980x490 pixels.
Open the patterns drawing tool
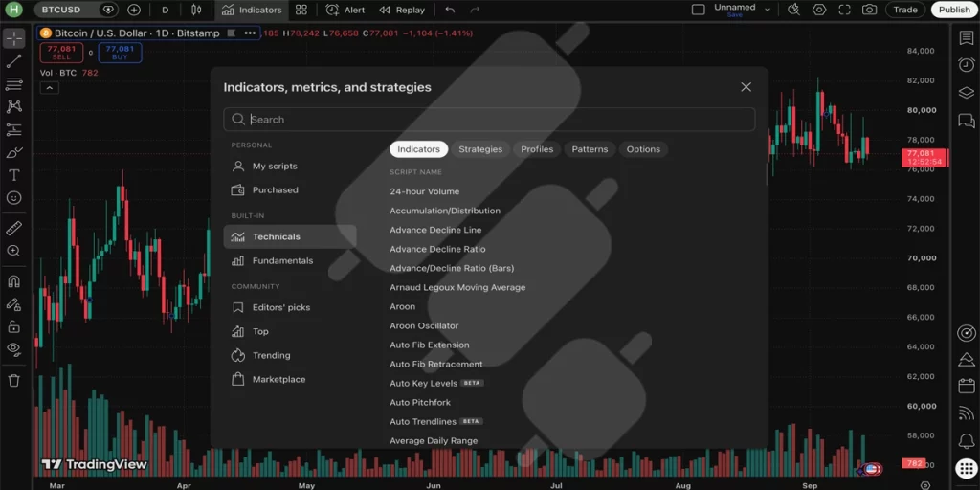(x=13, y=106)
